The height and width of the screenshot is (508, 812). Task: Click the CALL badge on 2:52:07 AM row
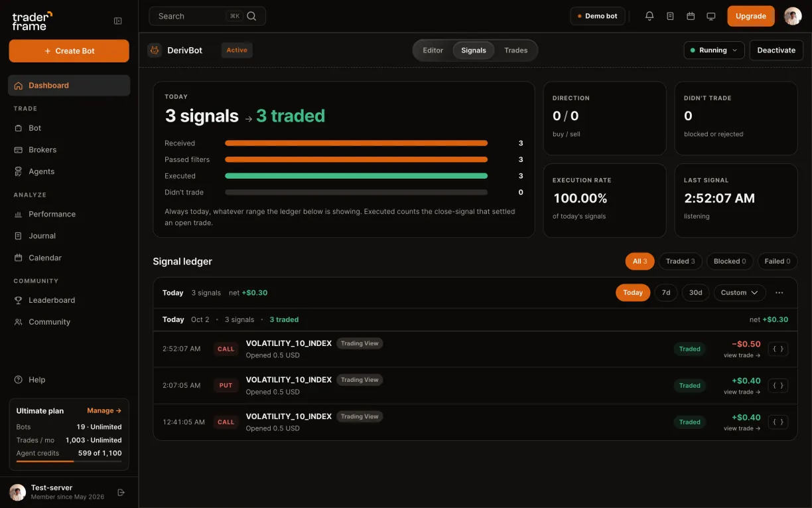[226, 349]
